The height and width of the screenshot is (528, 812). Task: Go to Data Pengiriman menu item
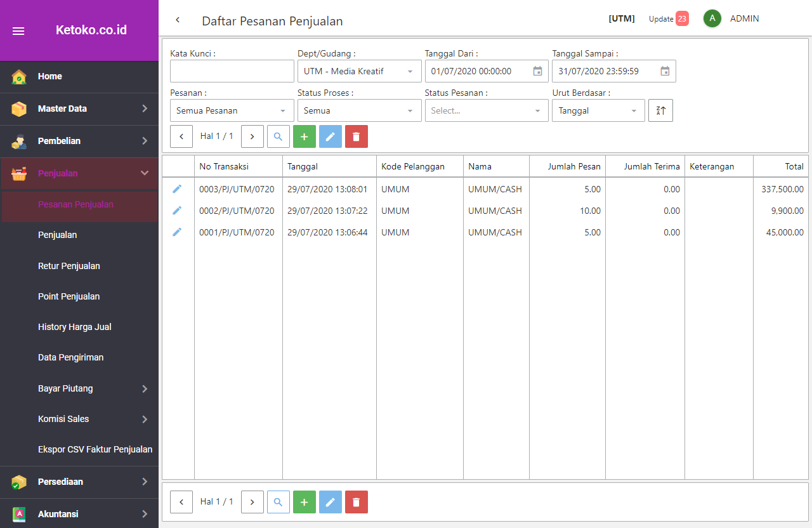click(70, 357)
